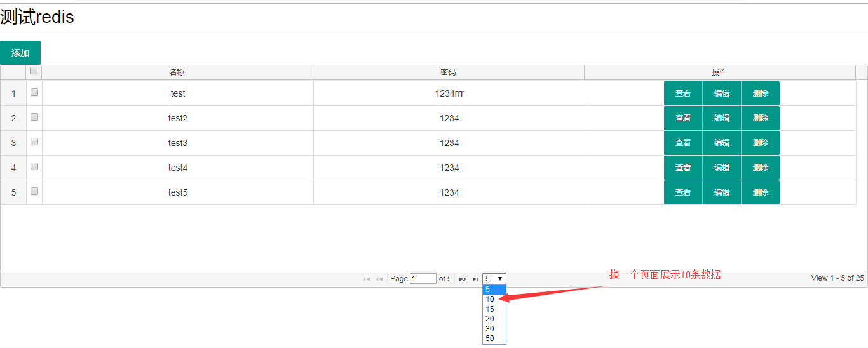Click 查看 for row test
Screen dimensions: 868x348
click(683, 93)
